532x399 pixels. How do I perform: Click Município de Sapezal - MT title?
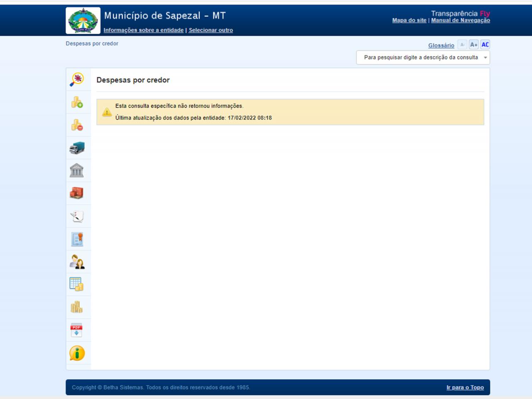point(165,16)
